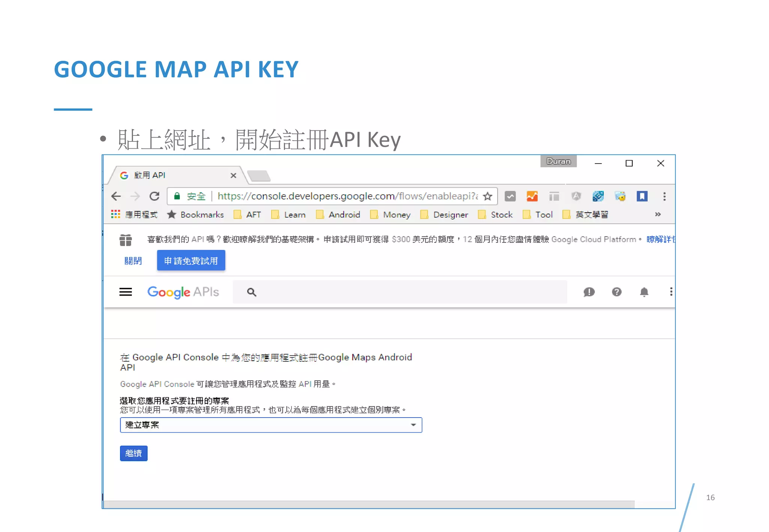769x532 pixels.
Task: Click the gift box promo icon
Action: pyautogui.click(x=125, y=240)
